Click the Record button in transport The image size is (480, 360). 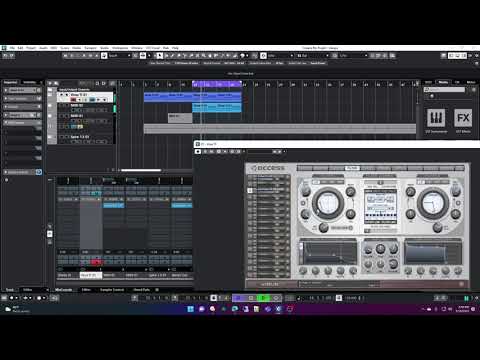pos(276,298)
